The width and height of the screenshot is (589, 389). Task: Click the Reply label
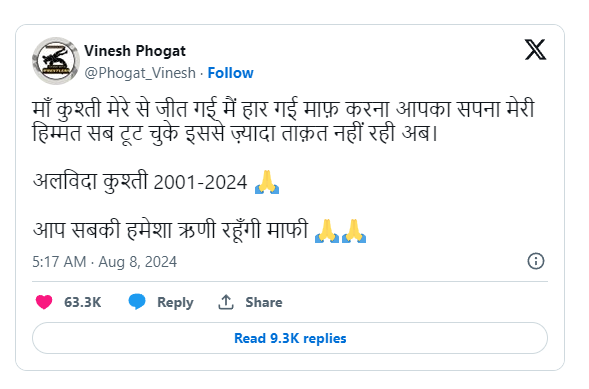coord(175,302)
